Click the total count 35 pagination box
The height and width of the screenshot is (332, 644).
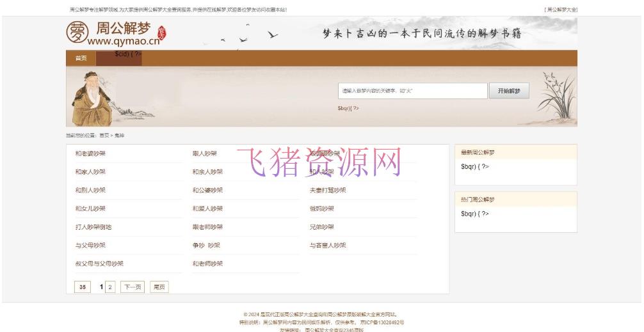coord(83,287)
